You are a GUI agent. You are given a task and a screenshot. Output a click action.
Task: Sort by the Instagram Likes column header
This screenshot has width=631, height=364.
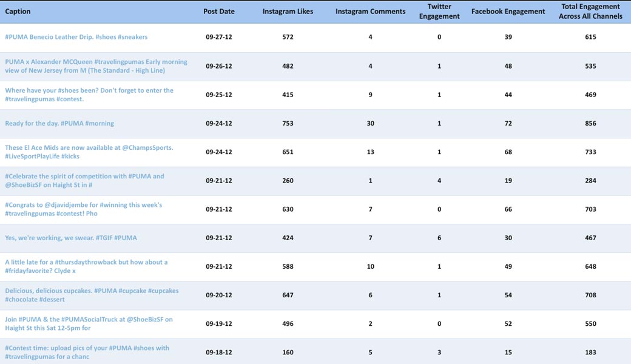click(x=288, y=11)
